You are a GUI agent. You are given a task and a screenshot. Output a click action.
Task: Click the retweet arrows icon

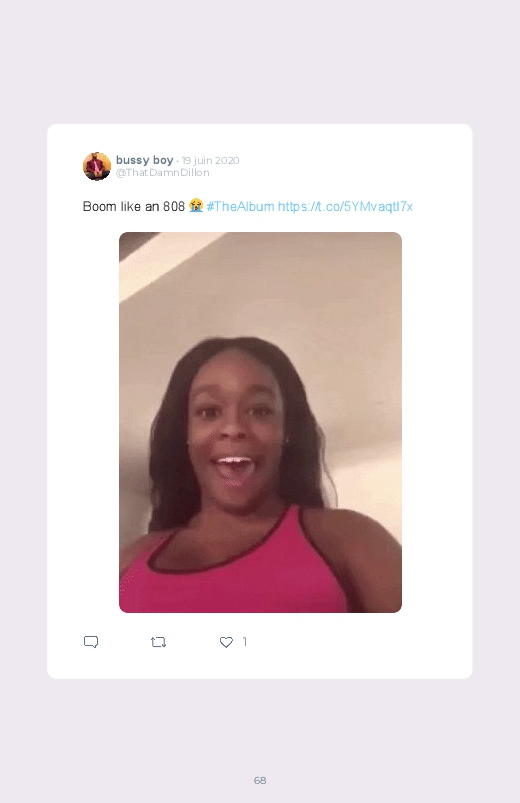158,642
